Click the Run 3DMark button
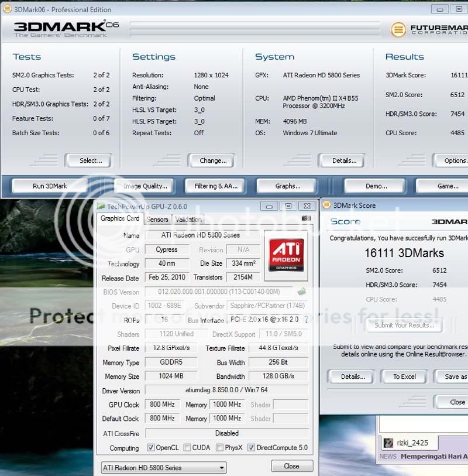This screenshot has height=476, width=468. point(50,186)
